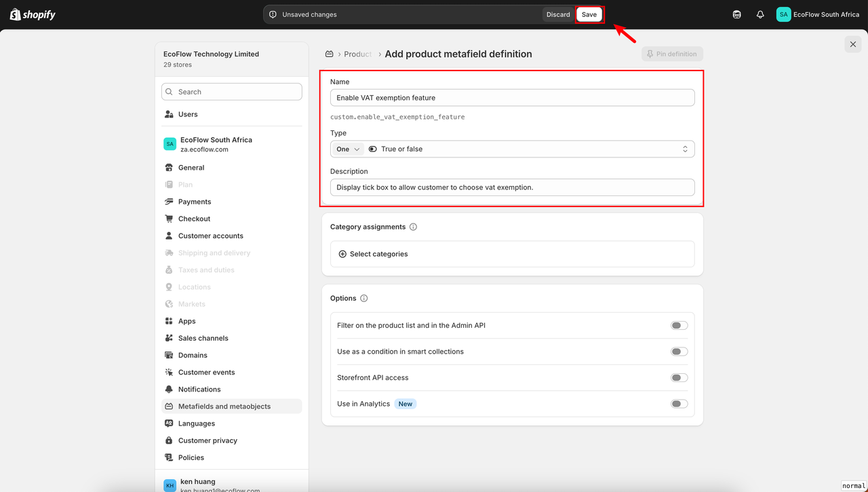Image resolution: width=868 pixels, height=492 pixels.
Task: Save the unsaved changes
Action: [x=589, y=14]
